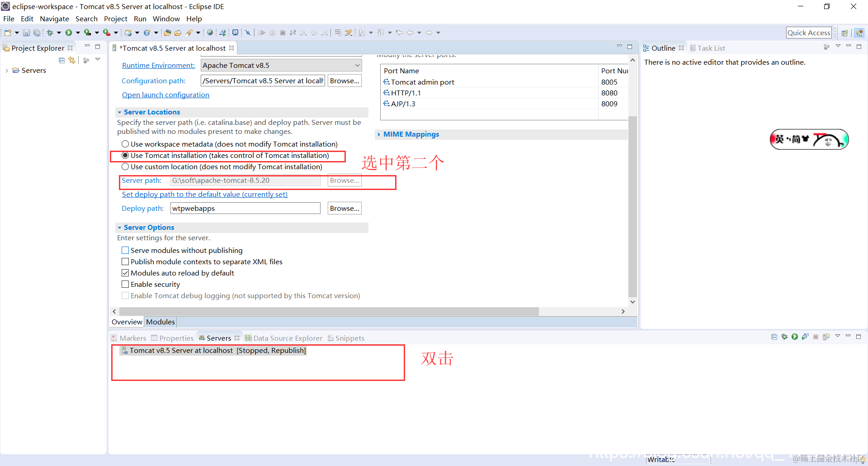Open the Navigate menu
The height and width of the screenshot is (466, 868).
coord(54,19)
